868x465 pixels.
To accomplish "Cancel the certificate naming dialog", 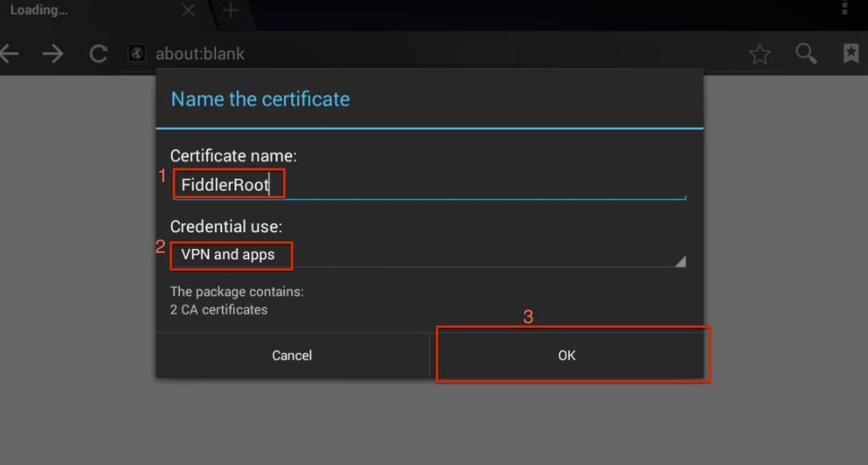I will (292, 355).
